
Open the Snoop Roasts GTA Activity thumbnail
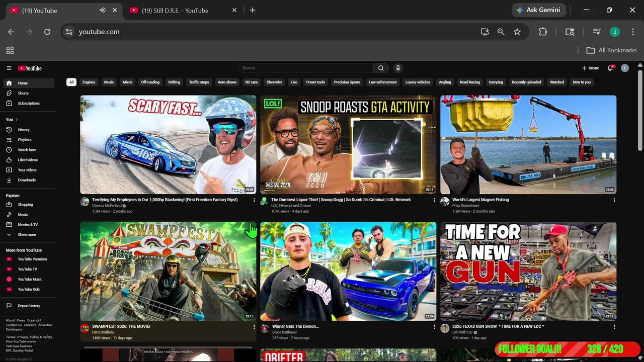click(x=348, y=145)
